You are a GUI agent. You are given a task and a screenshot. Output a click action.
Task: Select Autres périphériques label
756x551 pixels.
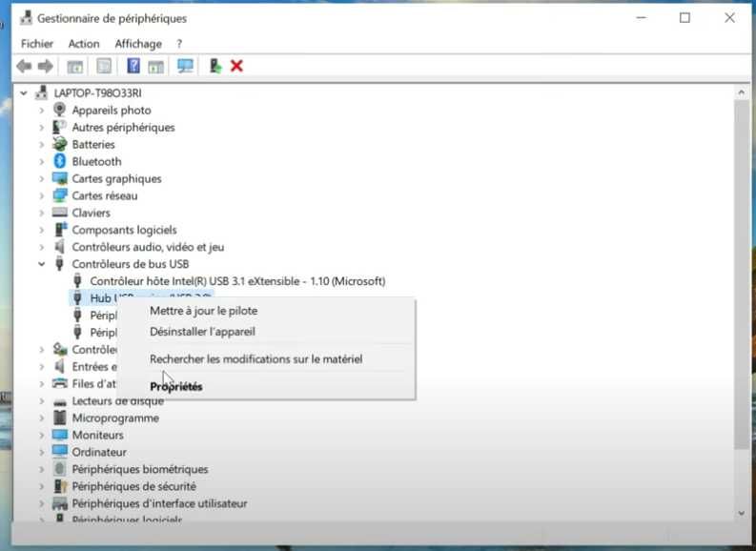[123, 128]
